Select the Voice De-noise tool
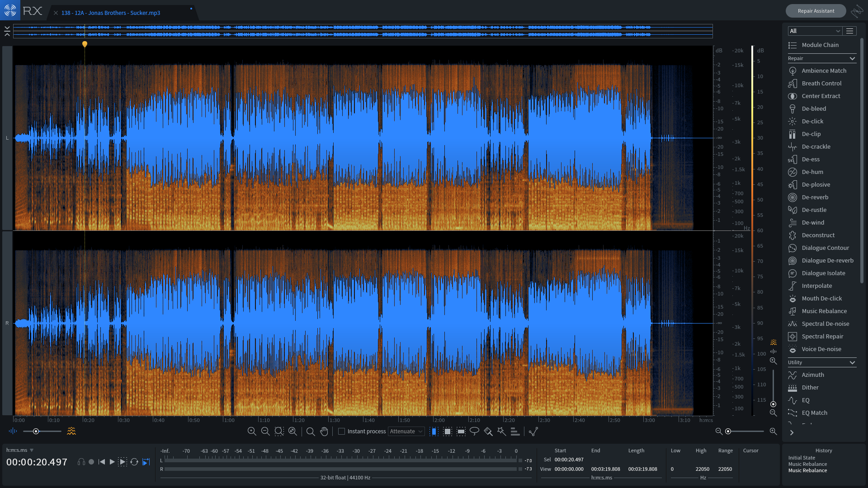This screenshot has width=868, height=488. [x=821, y=349]
